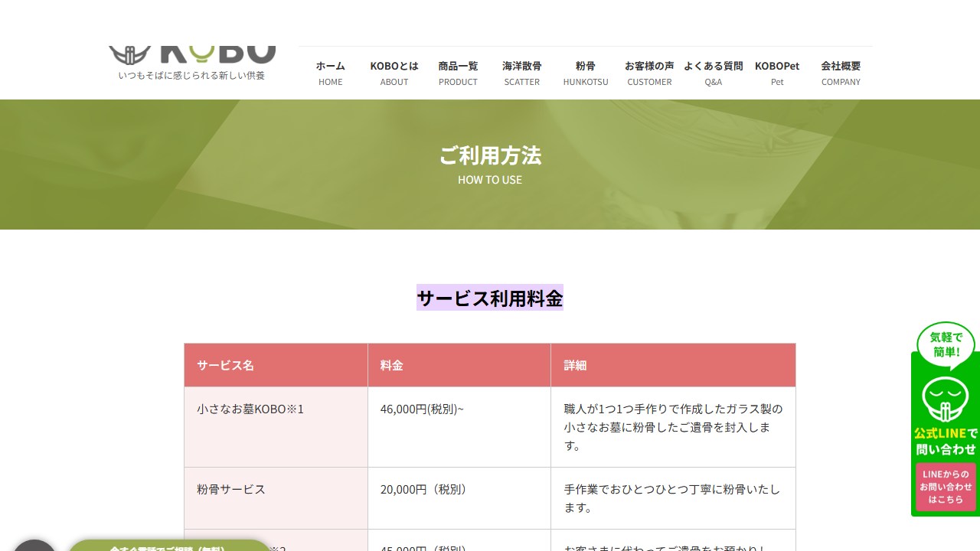The width and height of the screenshot is (980, 551).
Task: Open the KOBOとは ABOUT menu item
Action: point(394,73)
